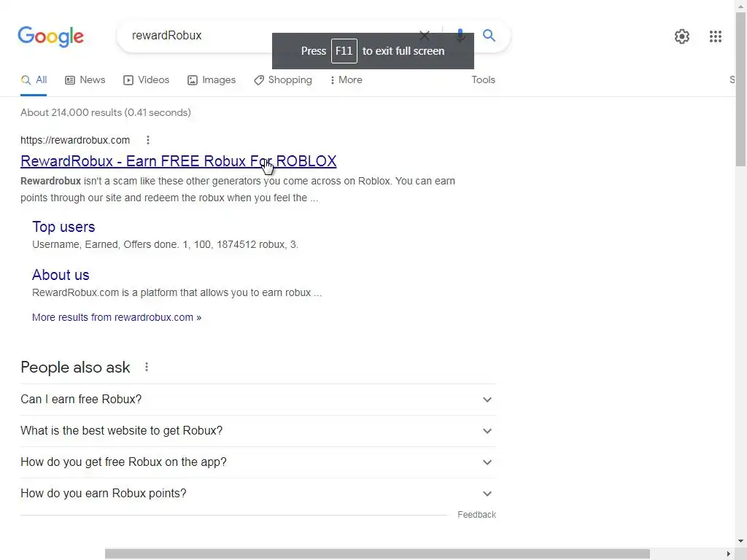Open Google settings gear
The height and width of the screenshot is (560, 747).
tap(682, 36)
